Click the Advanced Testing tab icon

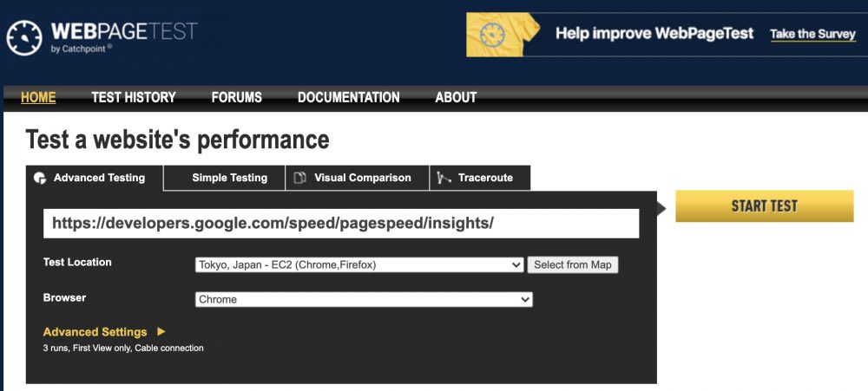(x=40, y=178)
